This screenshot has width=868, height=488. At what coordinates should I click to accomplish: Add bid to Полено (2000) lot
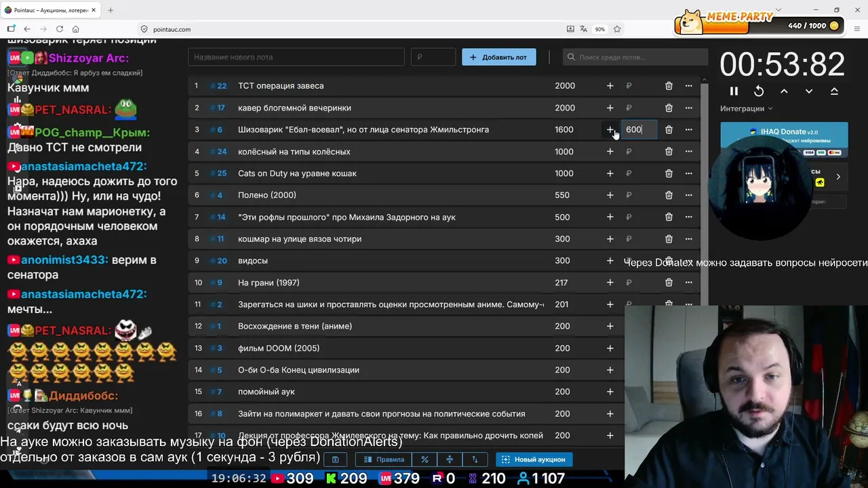tap(610, 195)
